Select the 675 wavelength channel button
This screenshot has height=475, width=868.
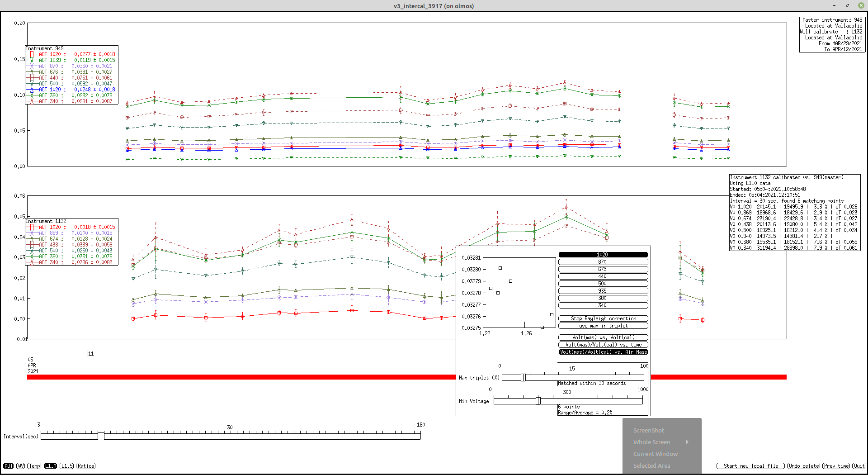tap(603, 269)
